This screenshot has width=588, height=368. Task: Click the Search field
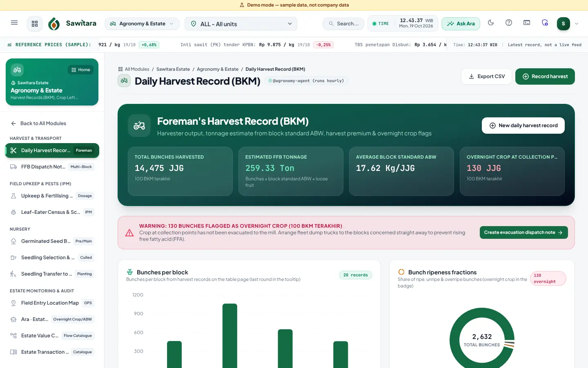343,24
